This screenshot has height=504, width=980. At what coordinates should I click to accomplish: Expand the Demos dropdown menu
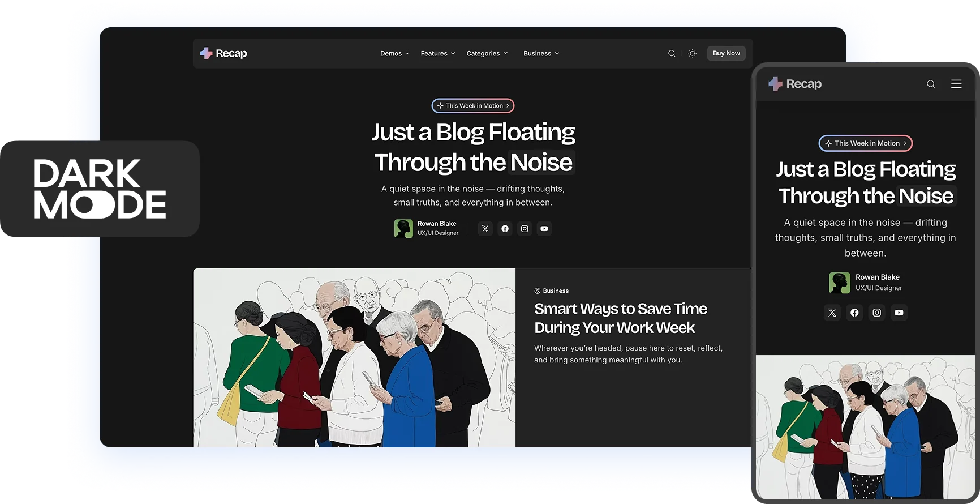point(394,54)
